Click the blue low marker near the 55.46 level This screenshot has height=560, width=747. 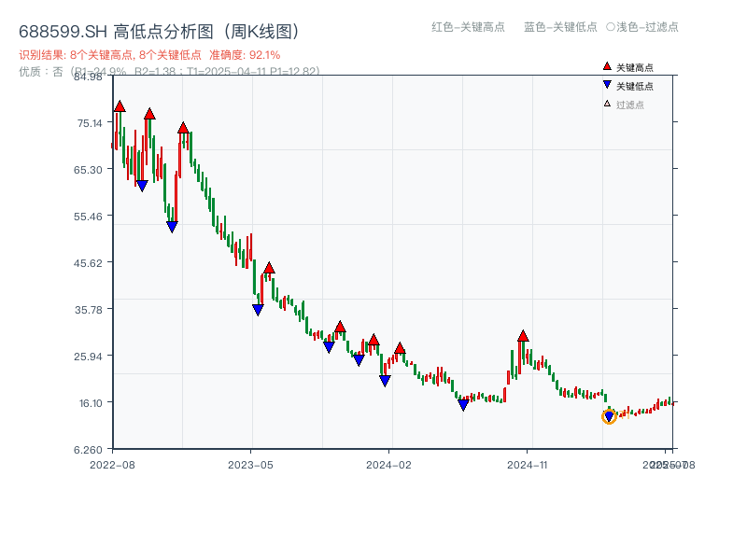click(x=172, y=224)
